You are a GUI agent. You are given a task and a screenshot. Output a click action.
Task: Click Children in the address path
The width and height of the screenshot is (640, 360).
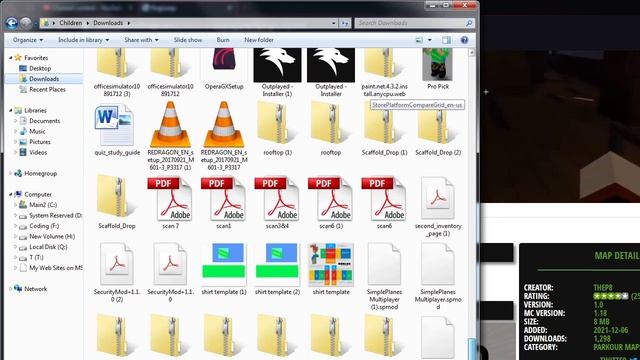(x=71, y=23)
